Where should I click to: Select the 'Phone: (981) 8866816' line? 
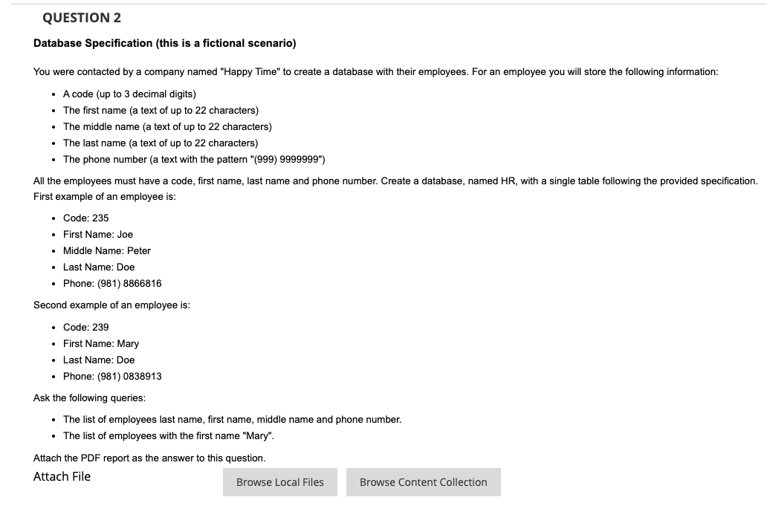tap(112, 283)
